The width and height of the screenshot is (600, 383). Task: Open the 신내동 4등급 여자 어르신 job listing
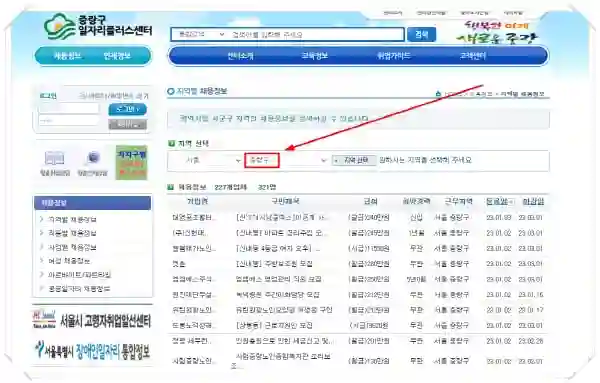point(278,249)
